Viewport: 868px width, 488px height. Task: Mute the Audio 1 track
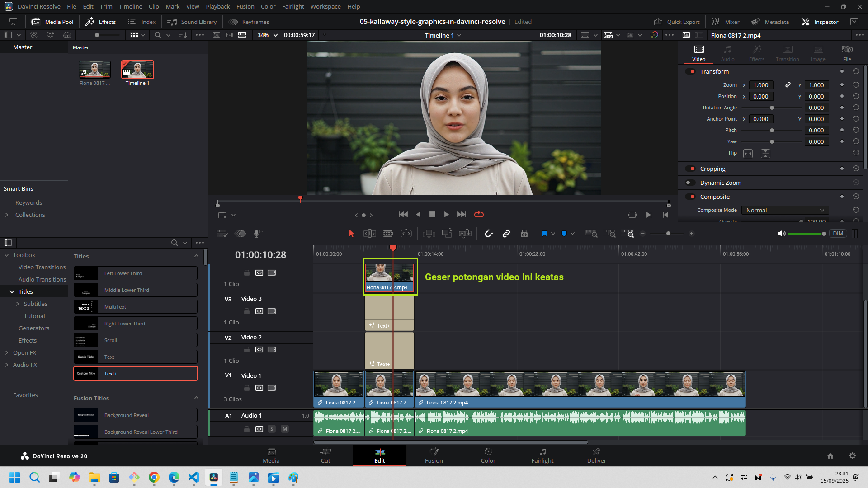285,429
